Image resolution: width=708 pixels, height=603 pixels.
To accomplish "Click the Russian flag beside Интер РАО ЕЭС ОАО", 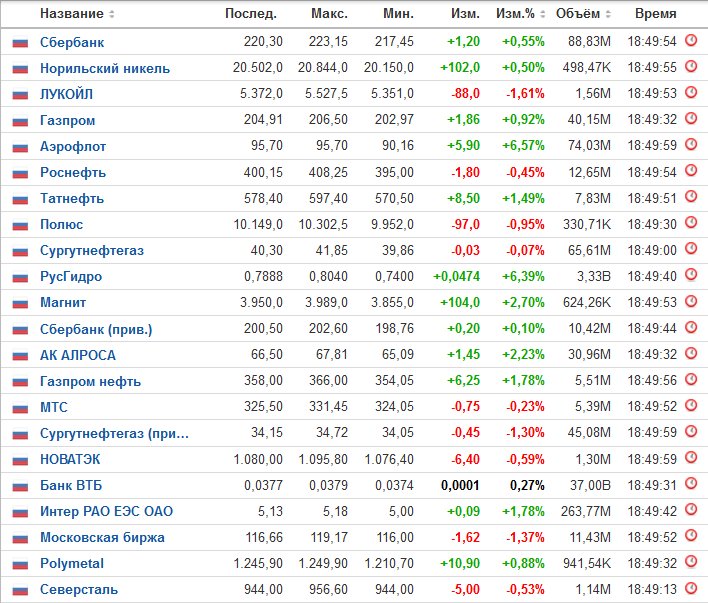I will (20, 512).
